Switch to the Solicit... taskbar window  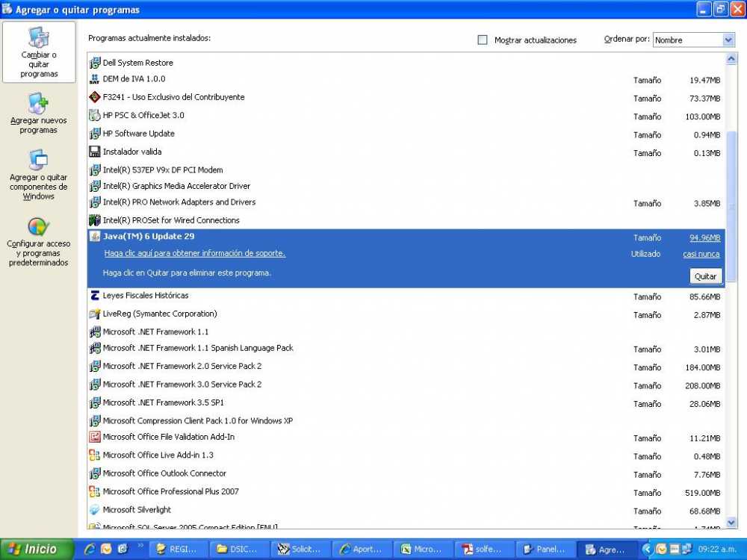[300, 549]
